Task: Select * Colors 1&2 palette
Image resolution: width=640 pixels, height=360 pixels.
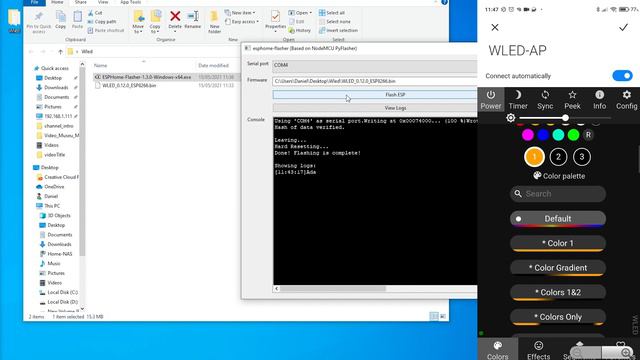Action: coord(558,292)
